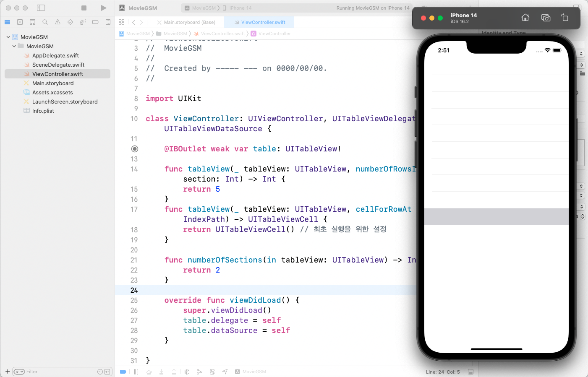Take a simulator screenshot
The height and width of the screenshot is (377, 588).
[x=546, y=18]
